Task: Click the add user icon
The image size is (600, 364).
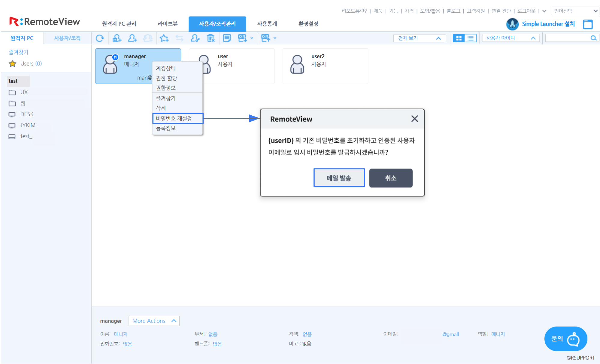Action: (x=132, y=38)
